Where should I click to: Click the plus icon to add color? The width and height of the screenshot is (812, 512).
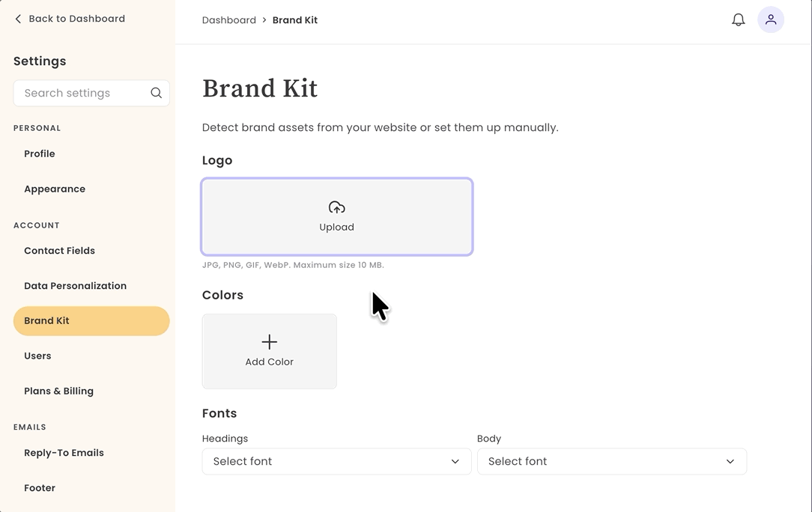[269, 341]
